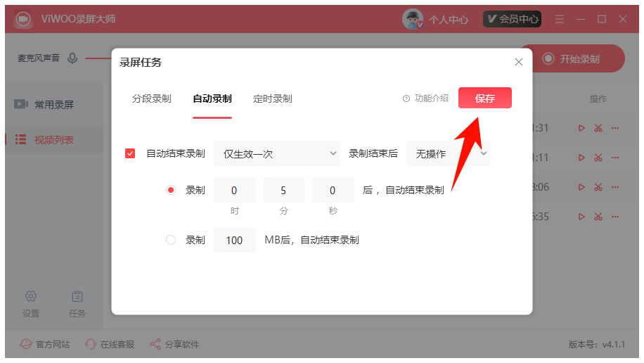Click the microphone icon
Screen dimensions: 644x363
(72, 58)
